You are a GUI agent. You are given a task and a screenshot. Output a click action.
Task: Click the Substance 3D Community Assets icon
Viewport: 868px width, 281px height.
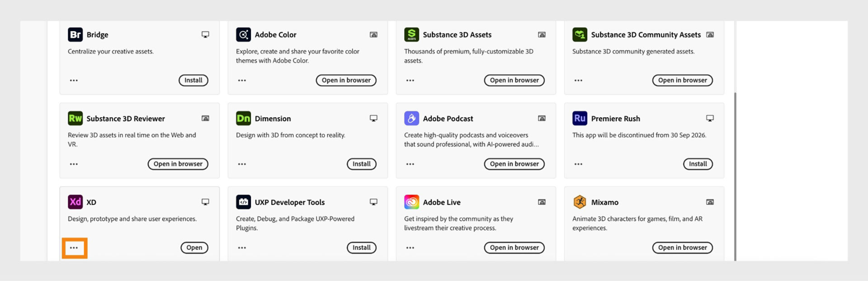pyautogui.click(x=580, y=34)
